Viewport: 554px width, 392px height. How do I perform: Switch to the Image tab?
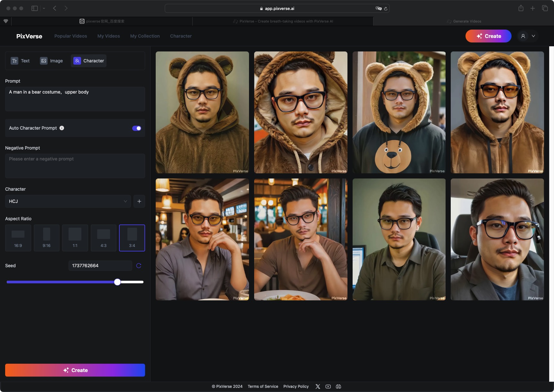coord(51,61)
